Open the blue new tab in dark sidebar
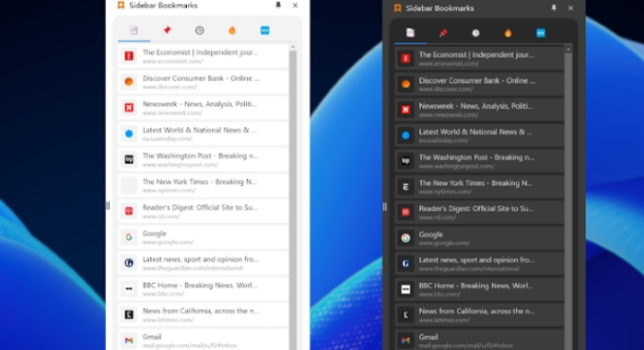The width and height of the screenshot is (644, 350). pyautogui.click(x=541, y=33)
